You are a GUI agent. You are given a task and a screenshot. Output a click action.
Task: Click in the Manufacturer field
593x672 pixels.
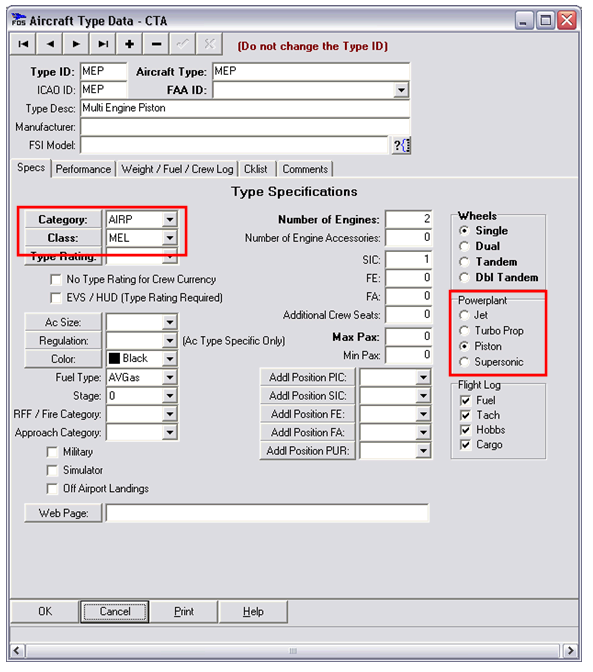pyautogui.click(x=245, y=127)
